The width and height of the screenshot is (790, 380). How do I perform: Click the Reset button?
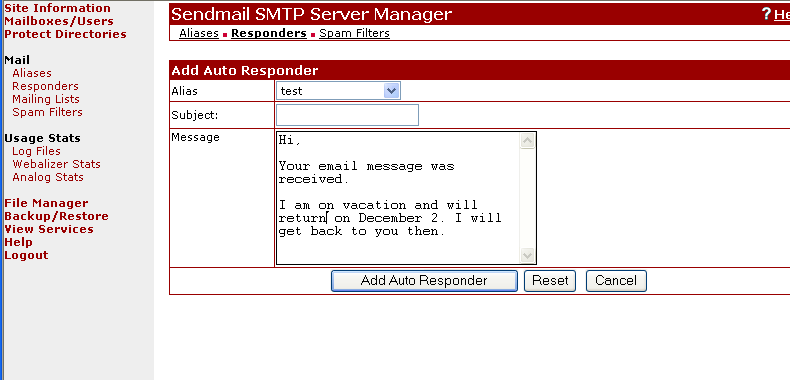pyautogui.click(x=550, y=281)
